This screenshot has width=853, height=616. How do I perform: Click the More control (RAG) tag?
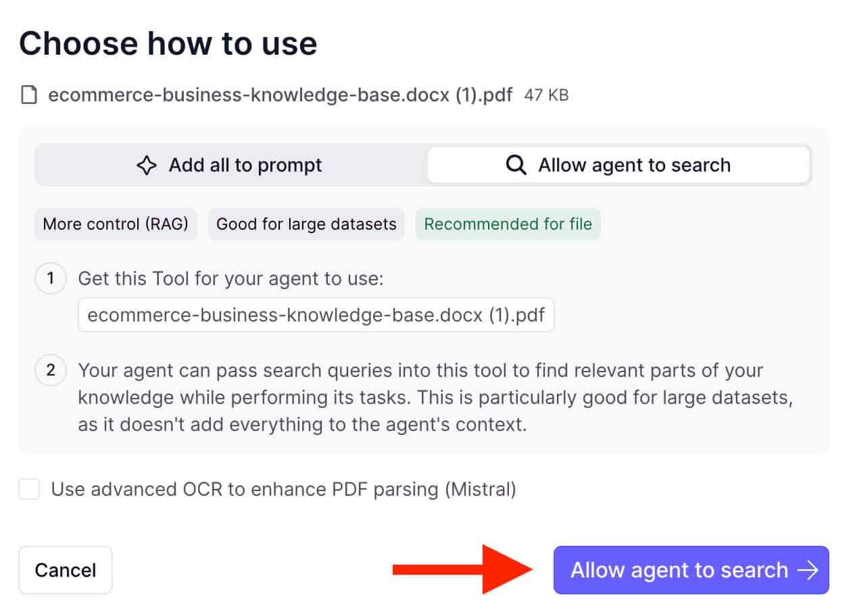point(116,224)
